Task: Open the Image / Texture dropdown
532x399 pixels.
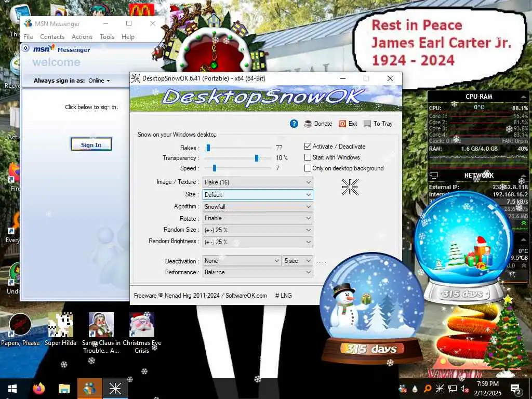Action: tap(258, 182)
